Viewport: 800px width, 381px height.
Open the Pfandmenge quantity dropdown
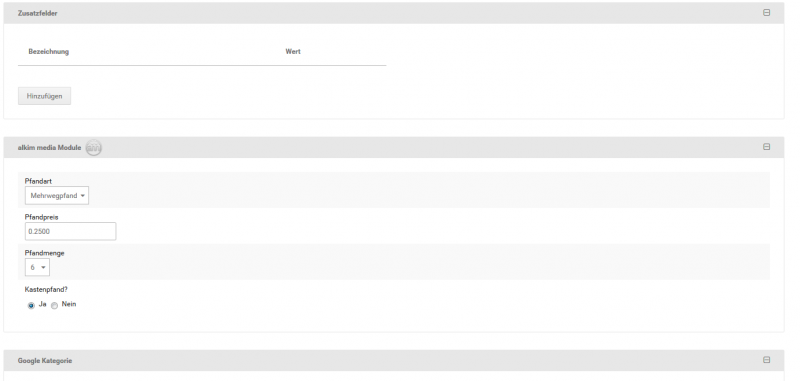(x=37, y=267)
